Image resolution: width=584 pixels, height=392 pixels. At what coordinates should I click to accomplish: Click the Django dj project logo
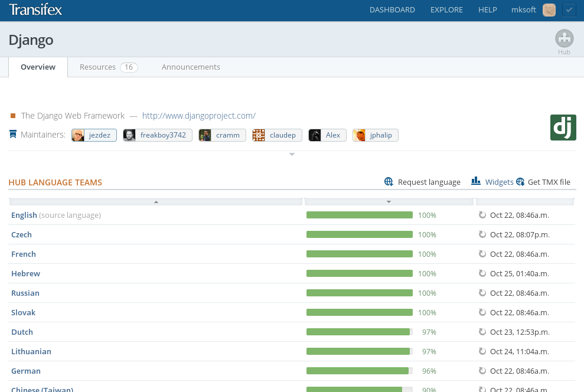point(563,128)
